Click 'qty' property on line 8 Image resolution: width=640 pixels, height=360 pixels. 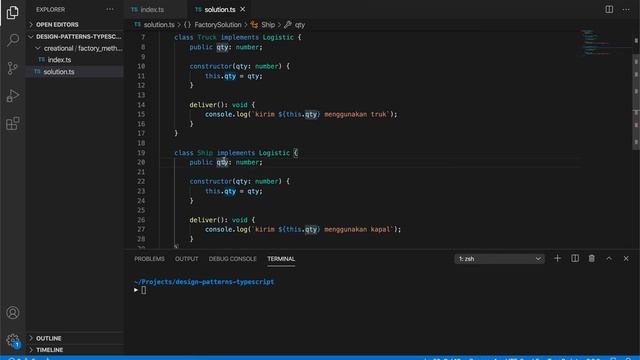[x=222, y=47]
